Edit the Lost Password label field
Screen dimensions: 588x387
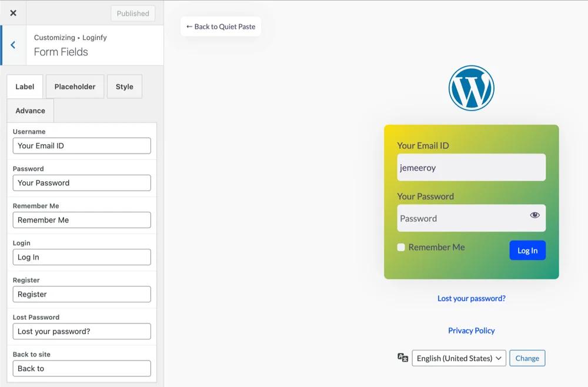pos(82,331)
